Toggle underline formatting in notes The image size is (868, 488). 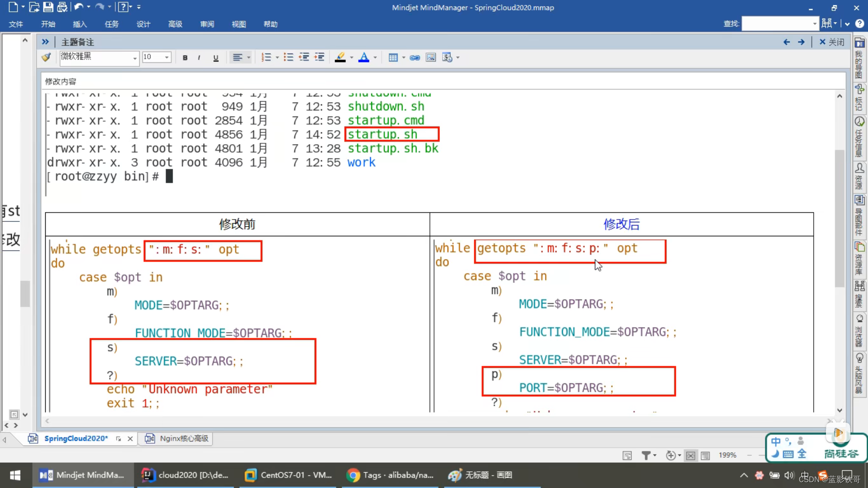click(x=216, y=57)
